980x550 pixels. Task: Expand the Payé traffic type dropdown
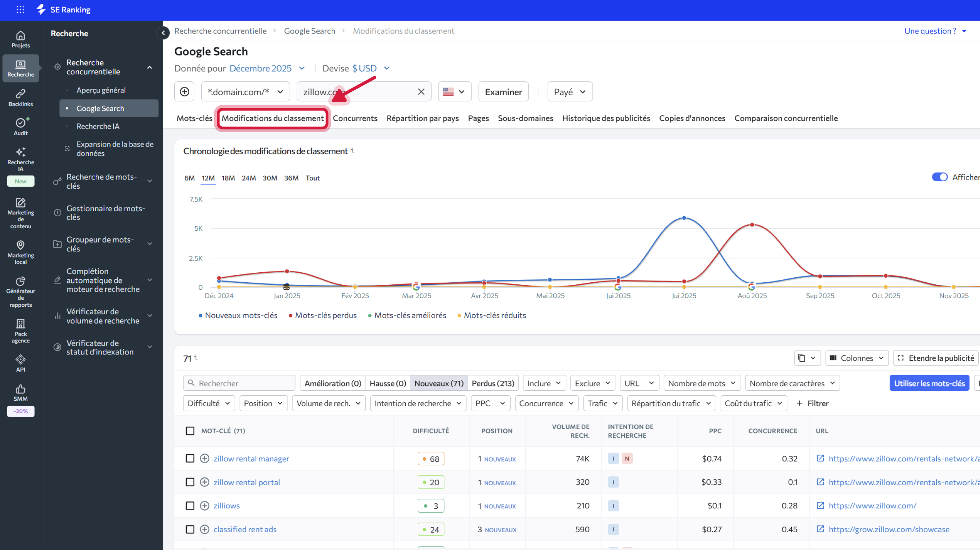click(569, 92)
